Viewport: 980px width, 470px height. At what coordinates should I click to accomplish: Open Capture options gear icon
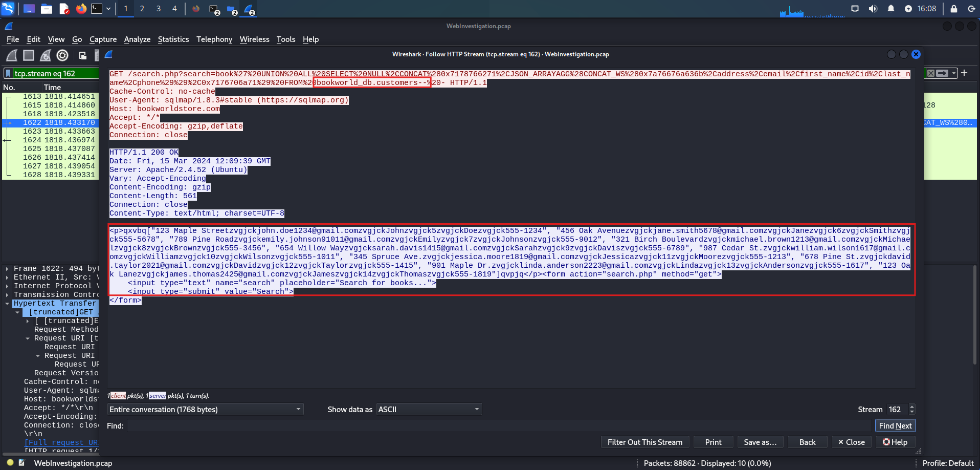(62, 55)
